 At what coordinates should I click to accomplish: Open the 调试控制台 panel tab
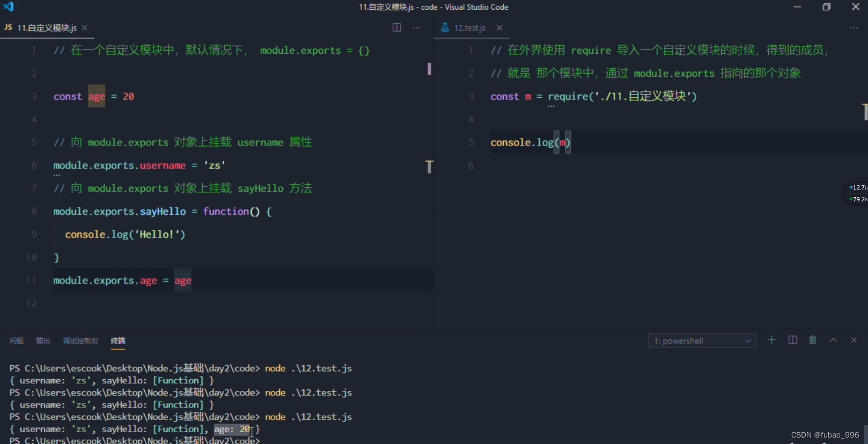80,340
